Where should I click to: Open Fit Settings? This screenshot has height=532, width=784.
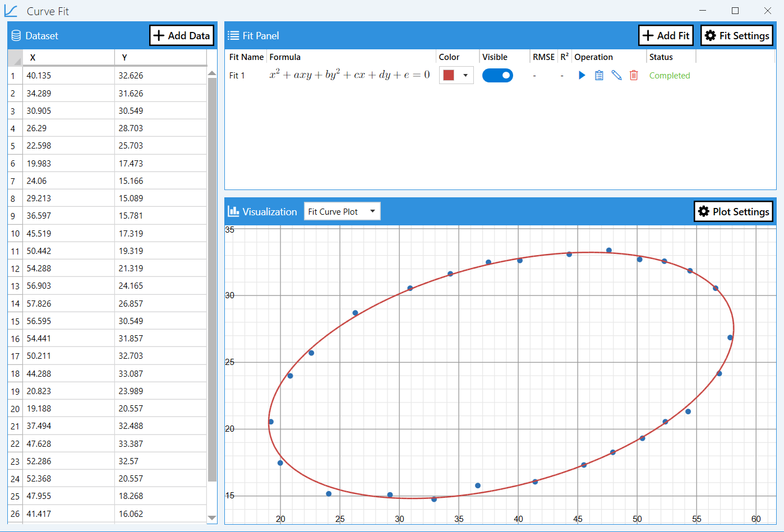pos(737,35)
